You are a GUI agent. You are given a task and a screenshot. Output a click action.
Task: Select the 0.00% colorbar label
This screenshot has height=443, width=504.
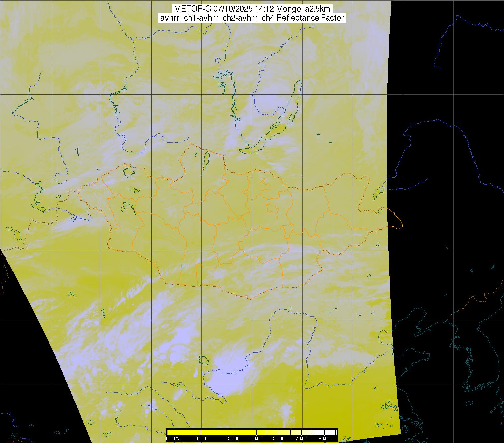pos(172,439)
